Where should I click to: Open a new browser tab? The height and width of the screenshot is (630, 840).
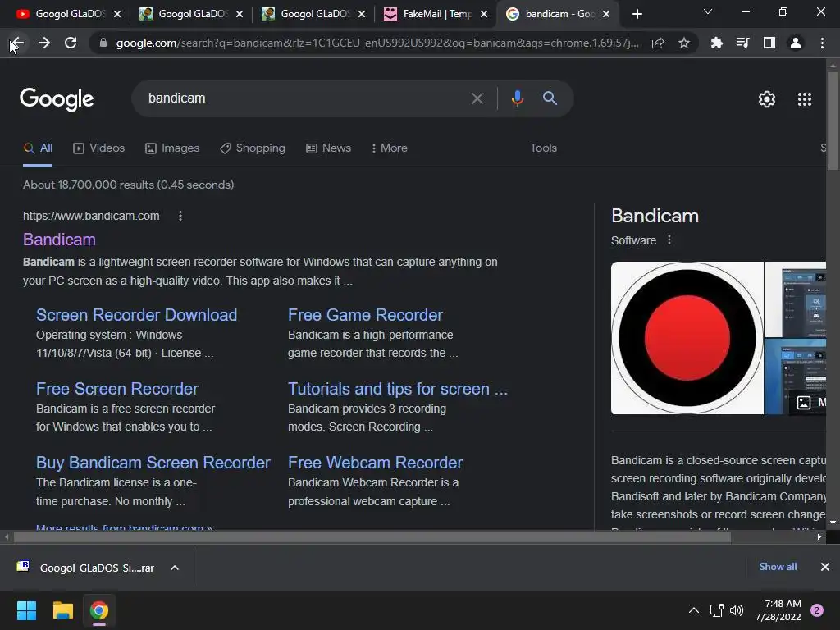pos(637,14)
